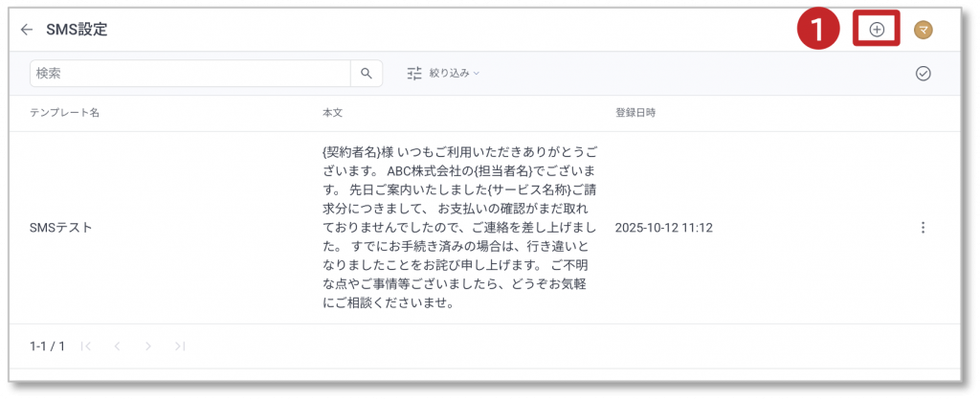Jump to the first page of results
The image size is (980, 401).
86,345
